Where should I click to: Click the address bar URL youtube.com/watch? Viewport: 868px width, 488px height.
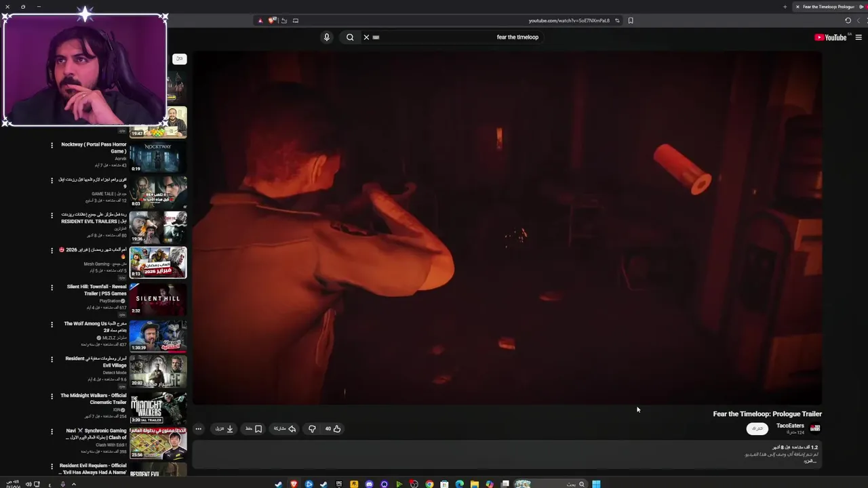569,20
